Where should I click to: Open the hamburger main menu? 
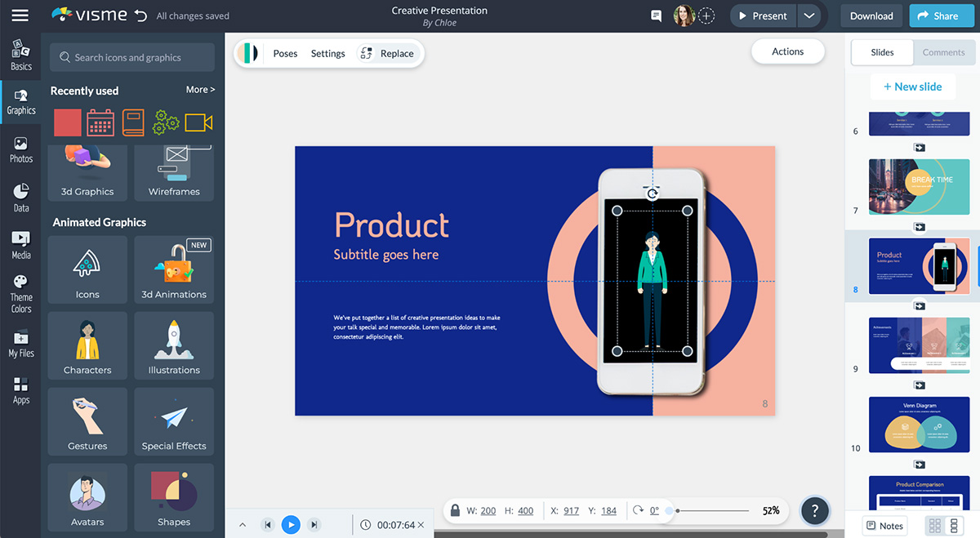[x=20, y=16]
